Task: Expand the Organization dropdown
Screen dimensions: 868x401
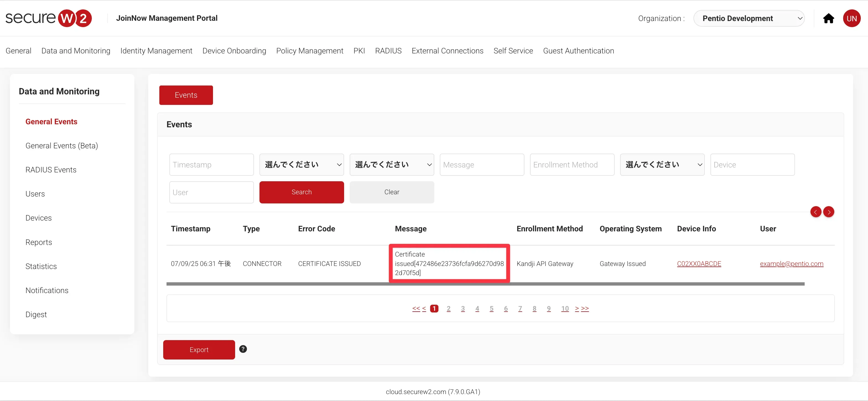Action: click(749, 19)
